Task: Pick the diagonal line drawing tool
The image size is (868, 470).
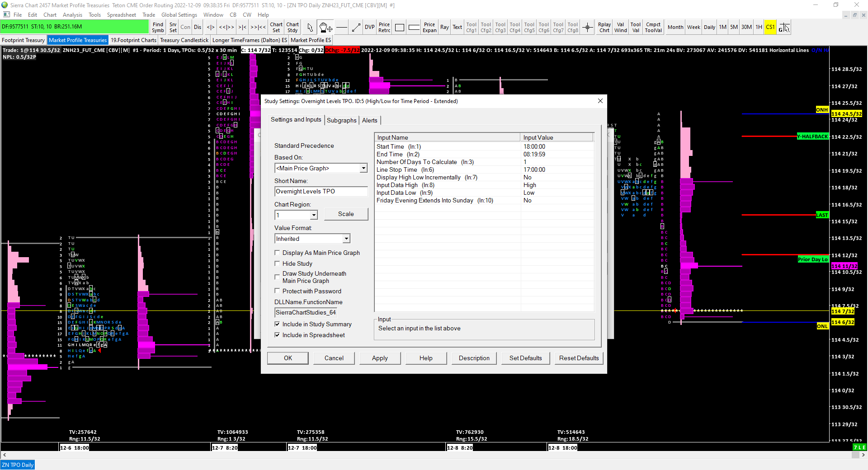Action: click(x=356, y=28)
